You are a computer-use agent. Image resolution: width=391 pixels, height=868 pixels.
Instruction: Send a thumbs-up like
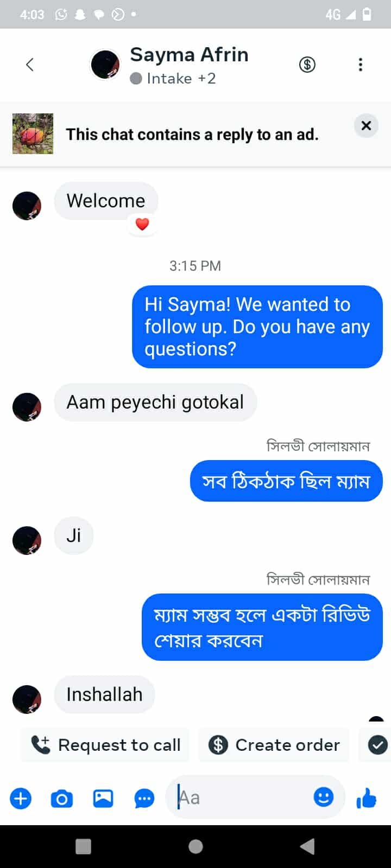pyautogui.click(x=367, y=798)
